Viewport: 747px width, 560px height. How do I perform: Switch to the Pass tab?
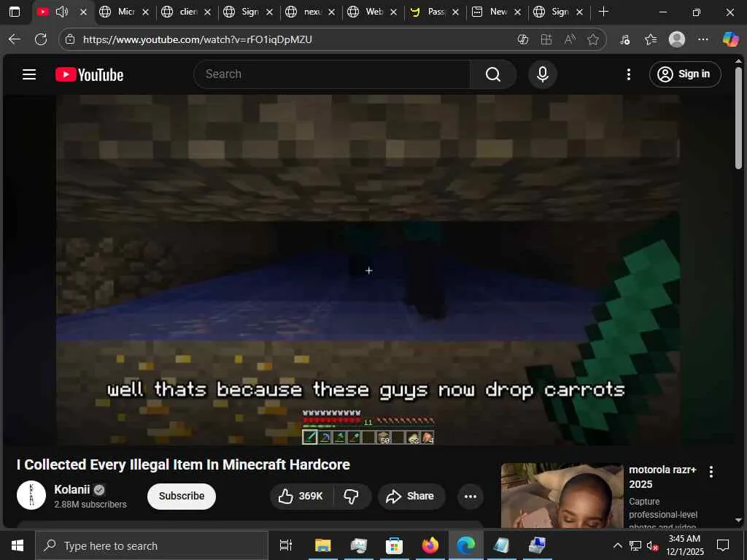436,12
